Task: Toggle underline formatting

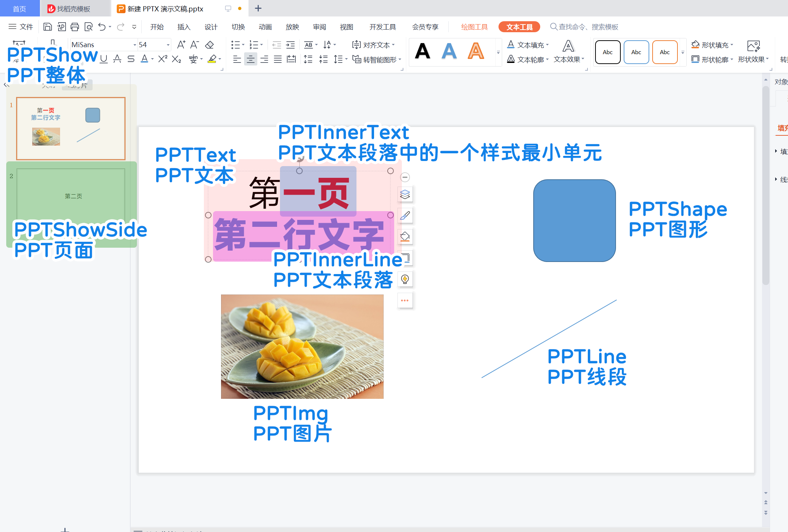Action: pyautogui.click(x=104, y=59)
